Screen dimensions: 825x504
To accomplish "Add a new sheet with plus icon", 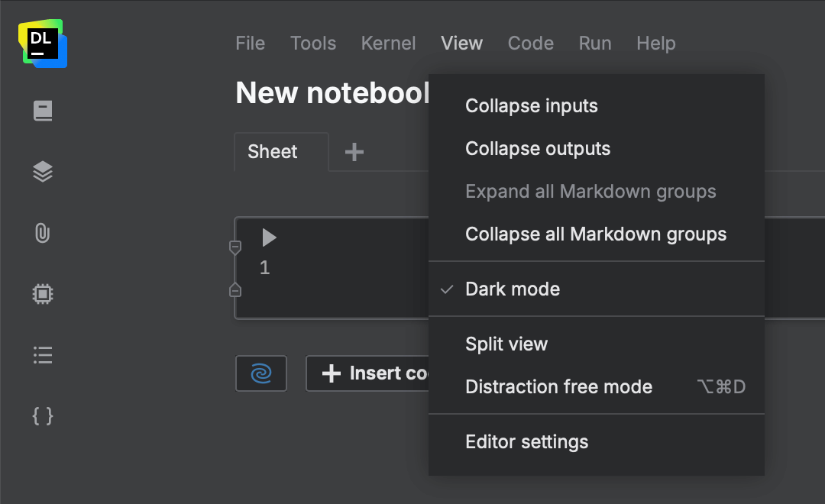I will click(354, 152).
